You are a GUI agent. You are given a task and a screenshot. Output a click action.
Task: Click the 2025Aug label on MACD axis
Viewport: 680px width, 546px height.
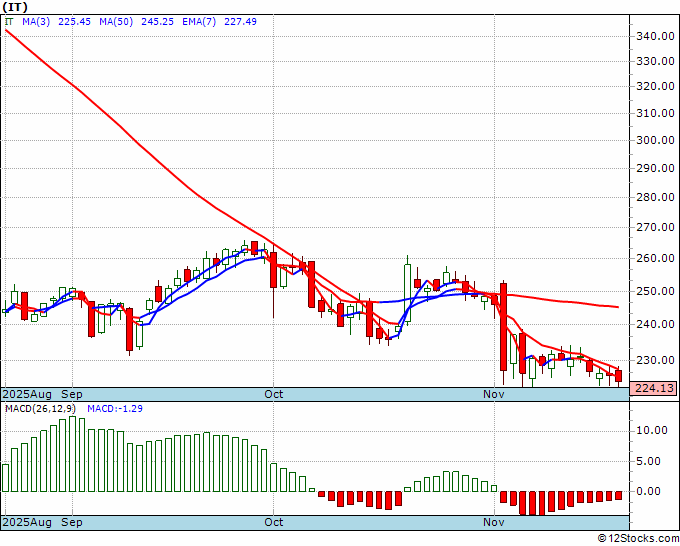click(27, 522)
